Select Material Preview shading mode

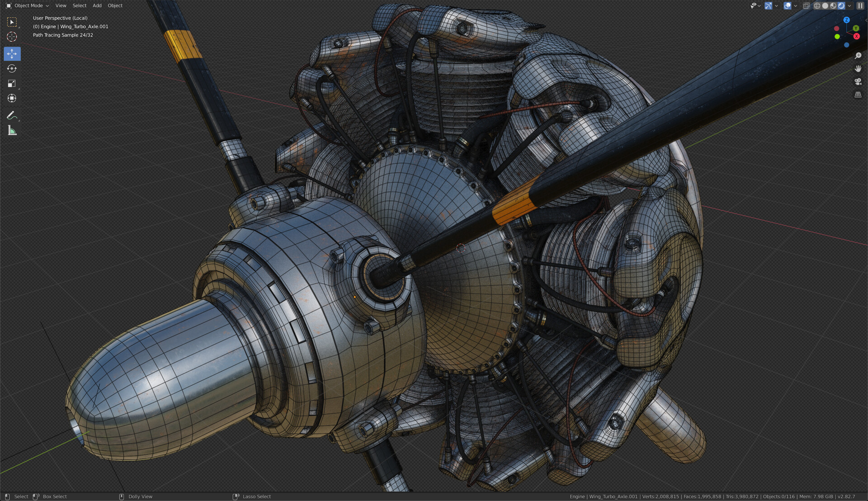coord(833,5)
